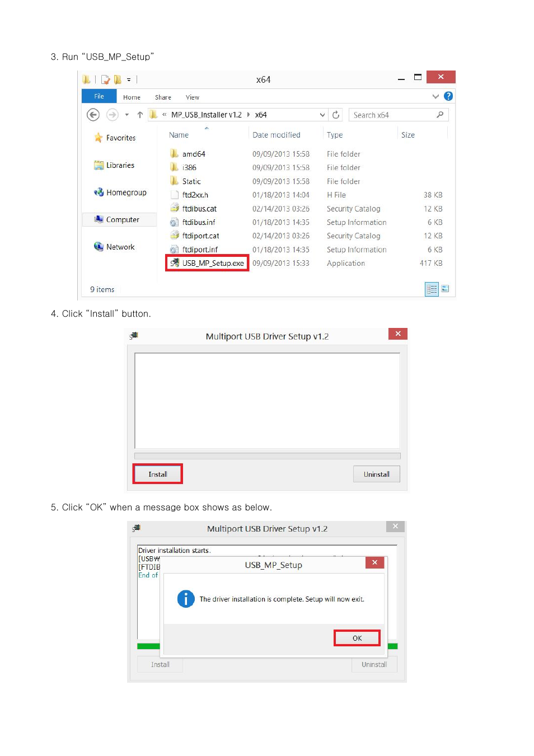Viewport: 534px width, 756px height.
Task: Expand the address bar history dropdown
Action: point(322,115)
